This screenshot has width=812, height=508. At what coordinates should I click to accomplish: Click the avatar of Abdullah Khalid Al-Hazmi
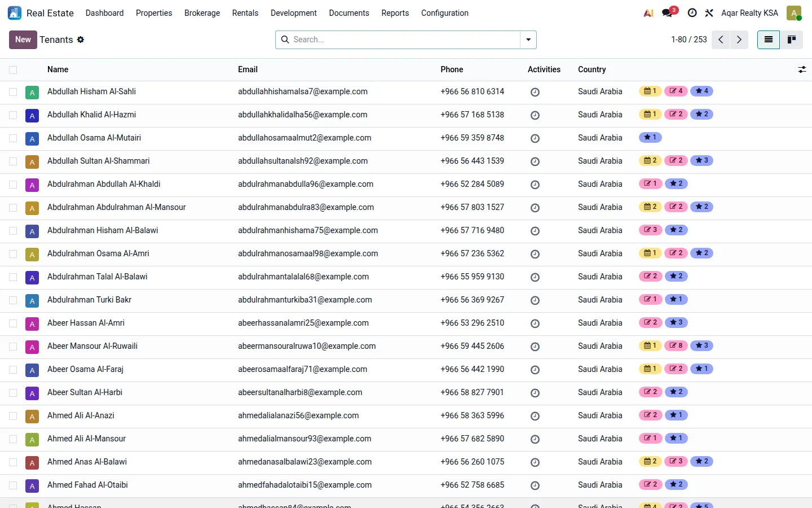(32, 115)
